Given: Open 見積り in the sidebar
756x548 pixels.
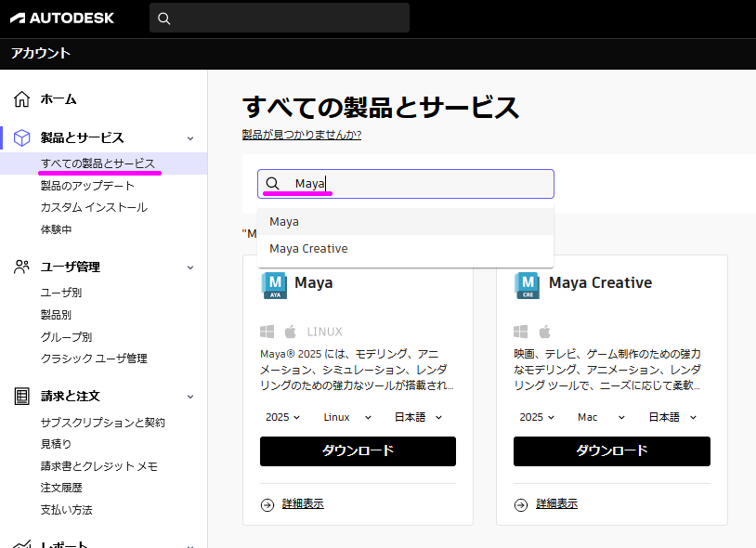Looking at the screenshot, I should (56, 443).
